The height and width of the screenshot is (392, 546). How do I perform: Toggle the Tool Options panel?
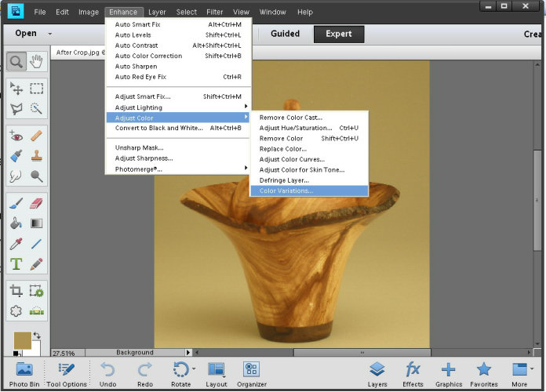[67, 372]
